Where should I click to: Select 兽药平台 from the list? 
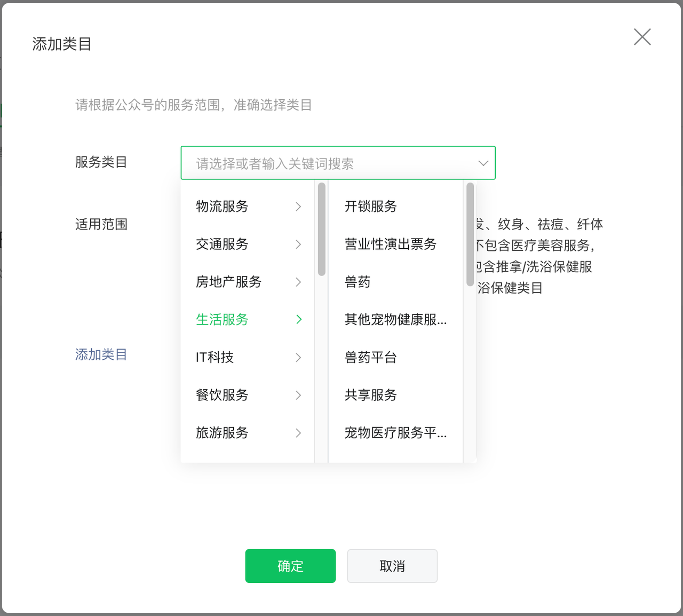(370, 358)
